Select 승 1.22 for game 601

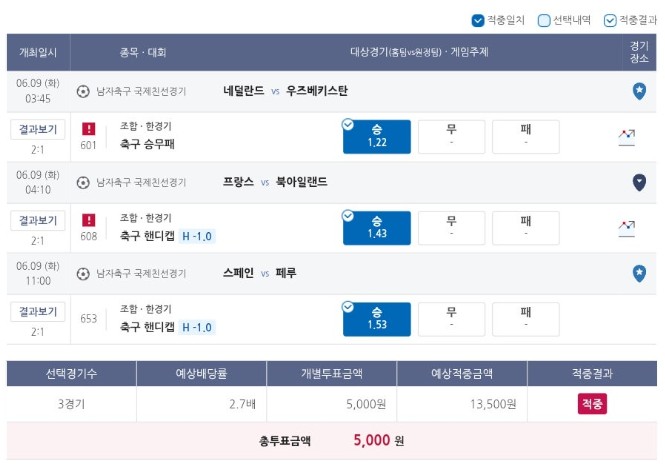tap(377, 137)
